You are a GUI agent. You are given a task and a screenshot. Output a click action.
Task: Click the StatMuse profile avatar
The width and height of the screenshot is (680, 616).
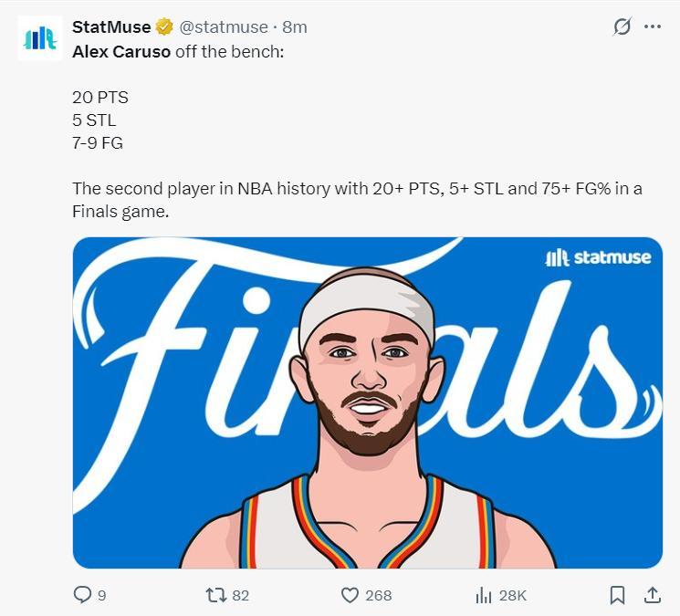coord(40,38)
